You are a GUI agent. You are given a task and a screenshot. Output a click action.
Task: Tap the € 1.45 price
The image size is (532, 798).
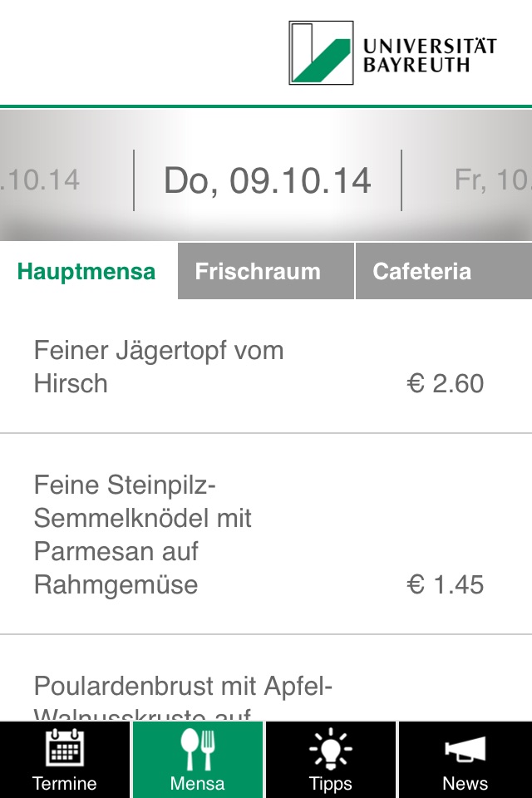pos(446,585)
